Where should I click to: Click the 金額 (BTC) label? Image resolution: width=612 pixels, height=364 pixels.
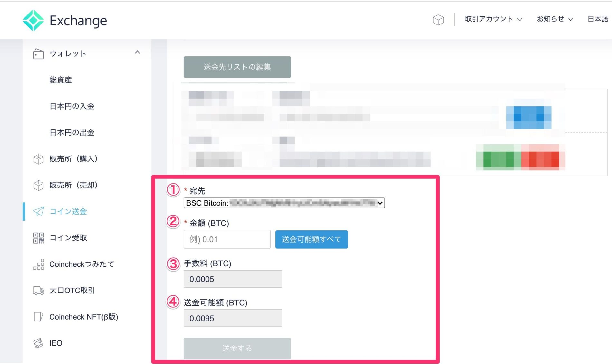click(209, 223)
